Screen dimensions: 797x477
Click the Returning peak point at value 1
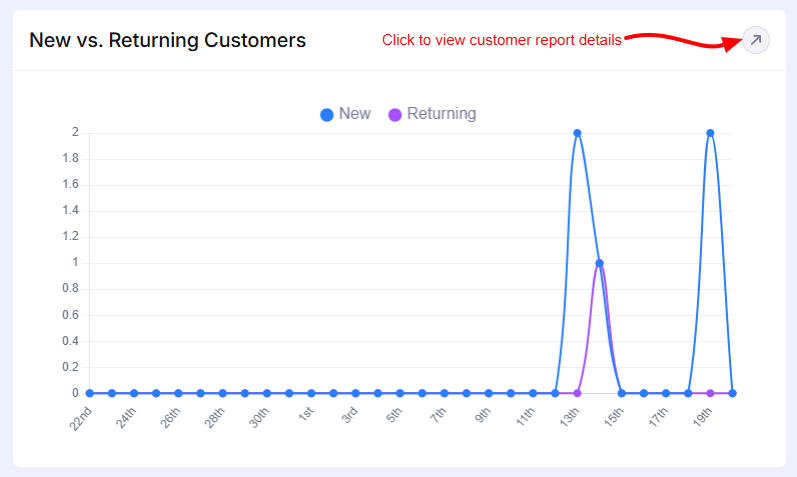[x=599, y=263]
